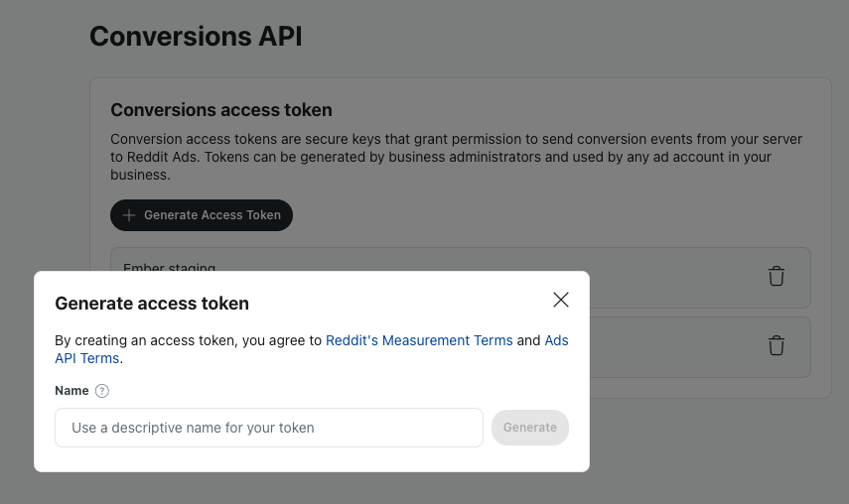The width and height of the screenshot is (849, 504).
Task: Click the trash icon on the second token row
Action: (776, 345)
